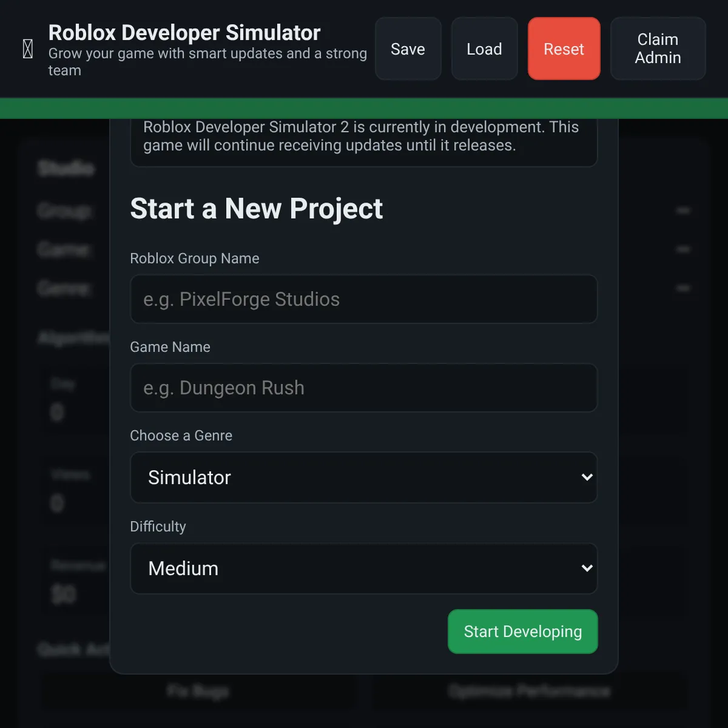This screenshot has height=728, width=728.
Task: Click Start Developing to begin project
Action: (522, 632)
